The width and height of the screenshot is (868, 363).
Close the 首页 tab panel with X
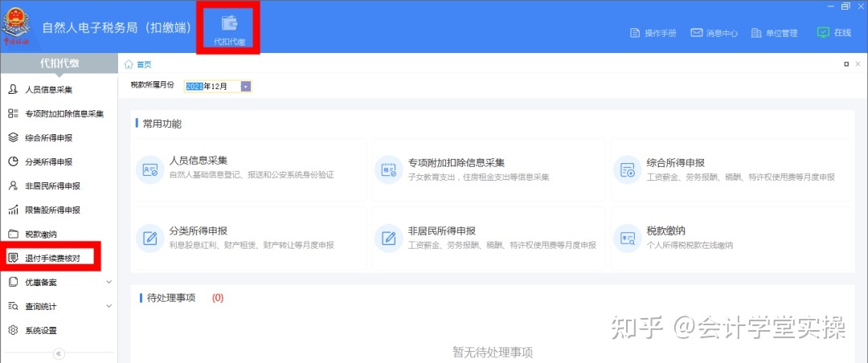coord(858,64)
